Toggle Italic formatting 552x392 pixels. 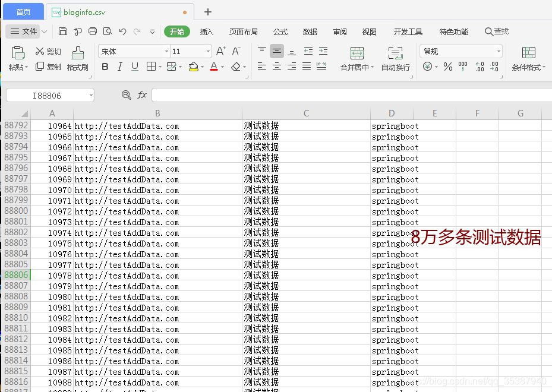click(119, 67)
